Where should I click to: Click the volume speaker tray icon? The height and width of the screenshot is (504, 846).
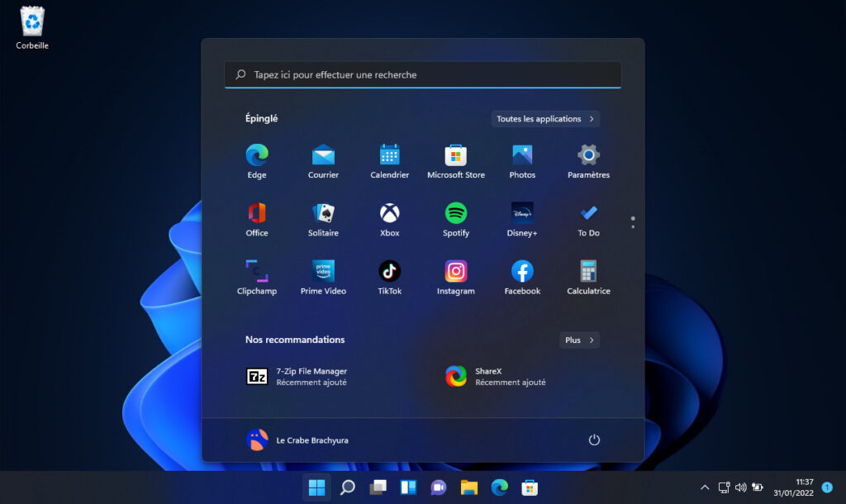point(741,487)
